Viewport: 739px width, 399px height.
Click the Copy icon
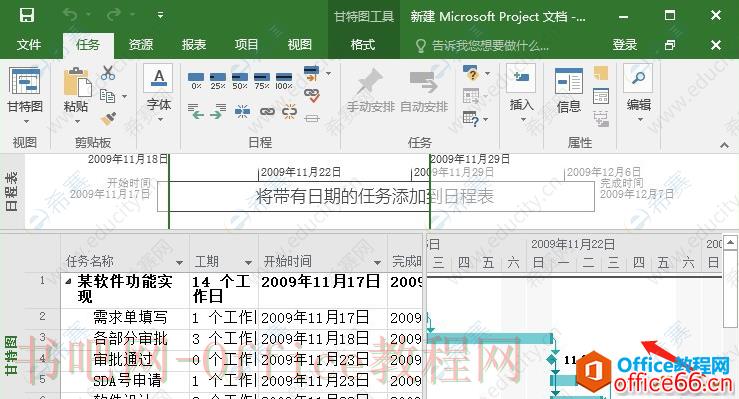coord(107,96)
